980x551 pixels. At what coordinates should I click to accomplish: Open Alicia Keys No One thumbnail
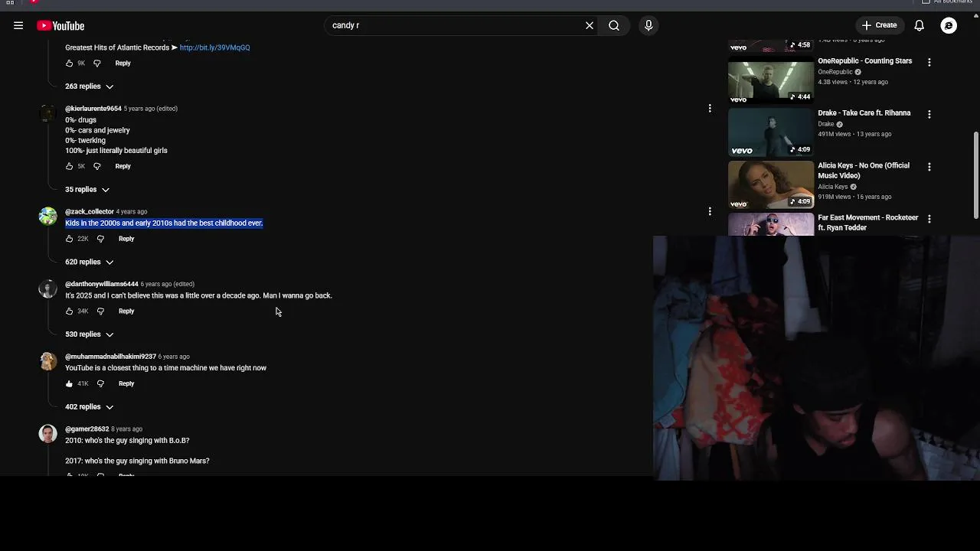771,184
